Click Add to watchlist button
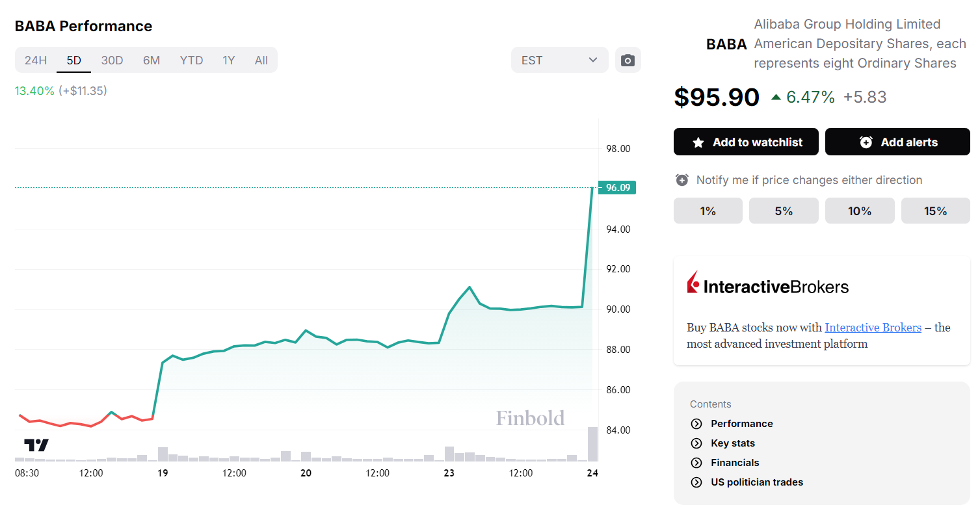 747,142
